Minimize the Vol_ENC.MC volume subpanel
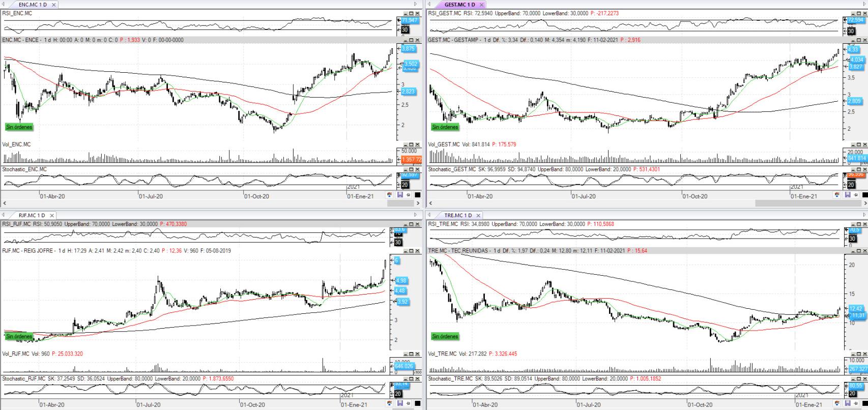 click(x=406, y=144)
